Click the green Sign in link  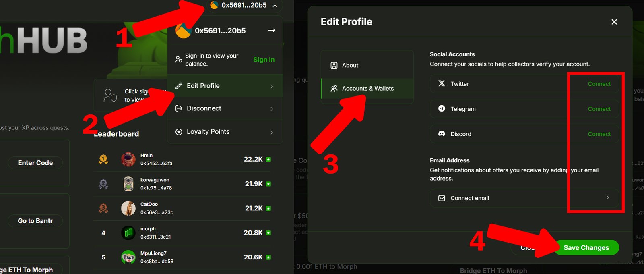click(x=264, y=60)
